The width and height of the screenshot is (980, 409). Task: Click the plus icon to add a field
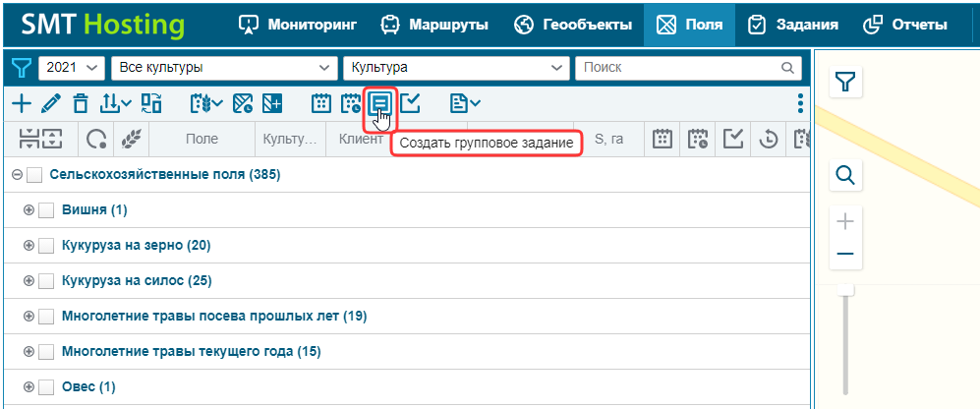[x=22, y=103]
